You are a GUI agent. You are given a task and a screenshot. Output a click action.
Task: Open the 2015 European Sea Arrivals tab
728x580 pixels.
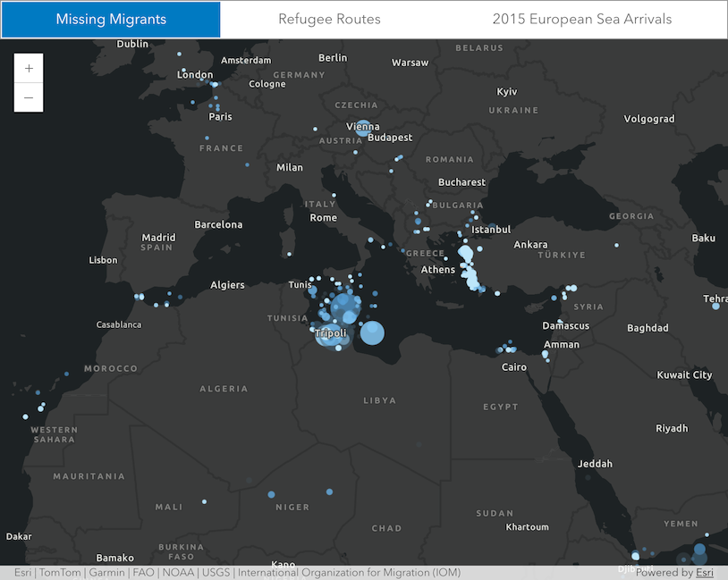tap(581, 19)
